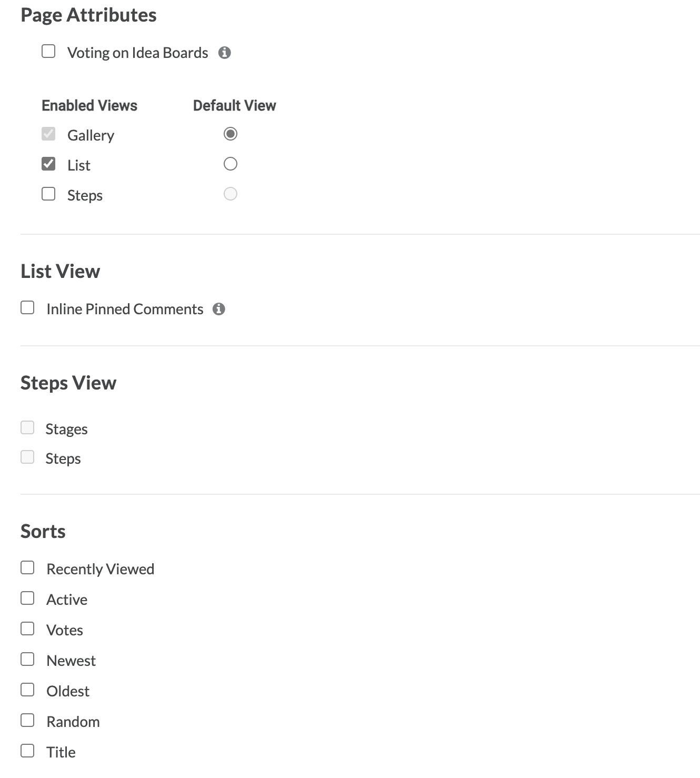
Task: Turn on the Active sort option
Action: pyautogui.click(x=27, y=598)
